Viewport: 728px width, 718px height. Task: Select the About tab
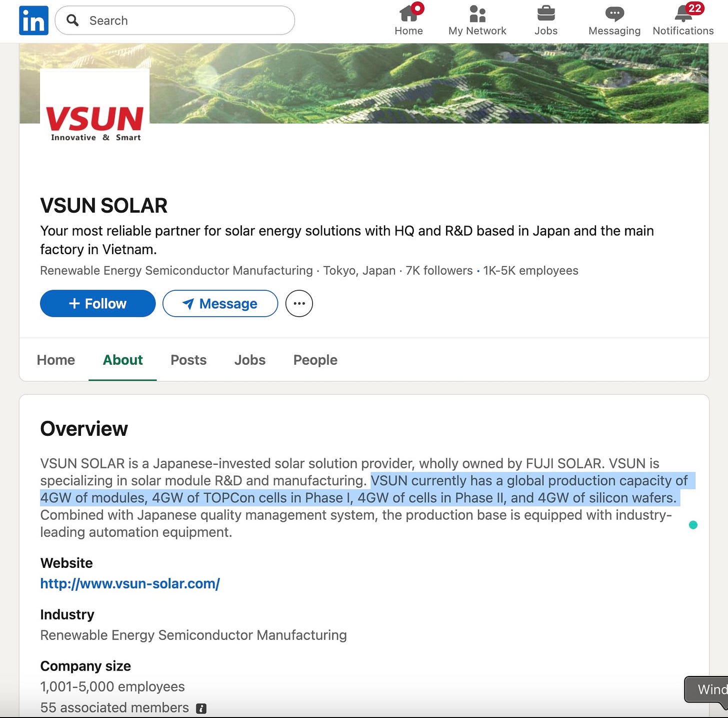coord(122,360)
